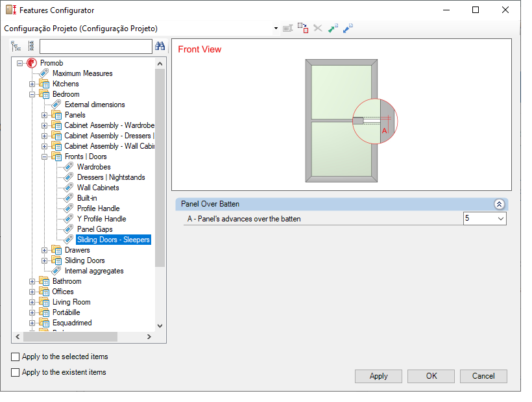Image resolution: width=532 pixels, height=402 pixels.
Task: Select Built-in tree item
Action: 87,198
